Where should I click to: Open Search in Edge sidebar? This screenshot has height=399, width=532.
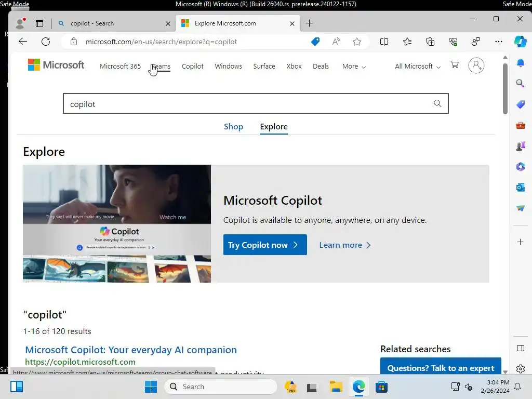click(x=520, y=83)
